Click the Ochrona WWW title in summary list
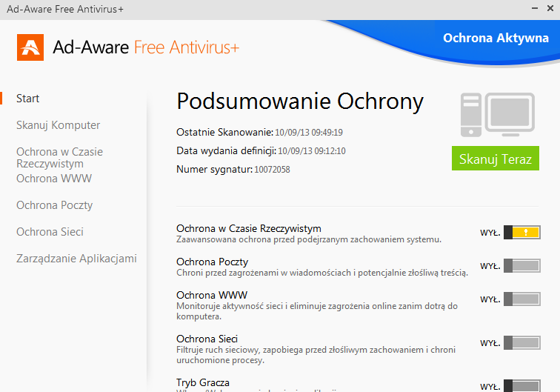The width and height of the screenshot is (560, 392). (212, 295)
